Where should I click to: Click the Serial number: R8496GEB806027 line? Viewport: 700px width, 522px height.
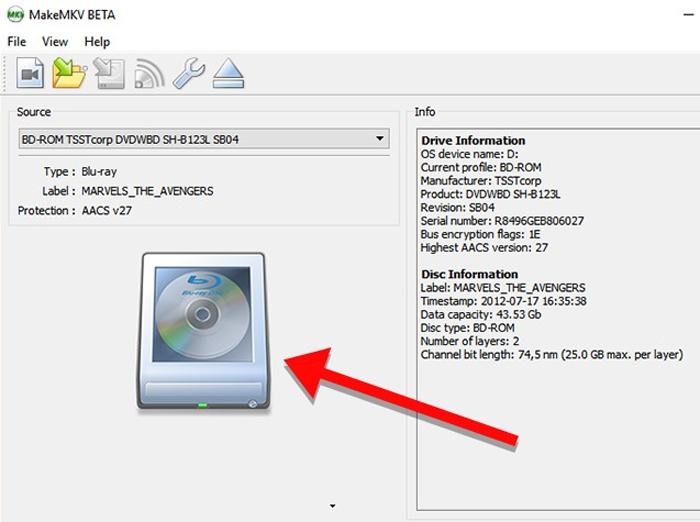pyautogui.click(x=502, y=221)
